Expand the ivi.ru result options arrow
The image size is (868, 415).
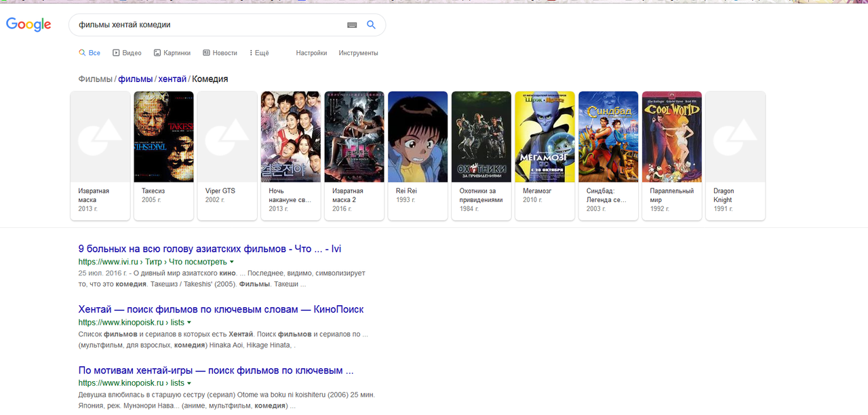click(x=232, y=262)
